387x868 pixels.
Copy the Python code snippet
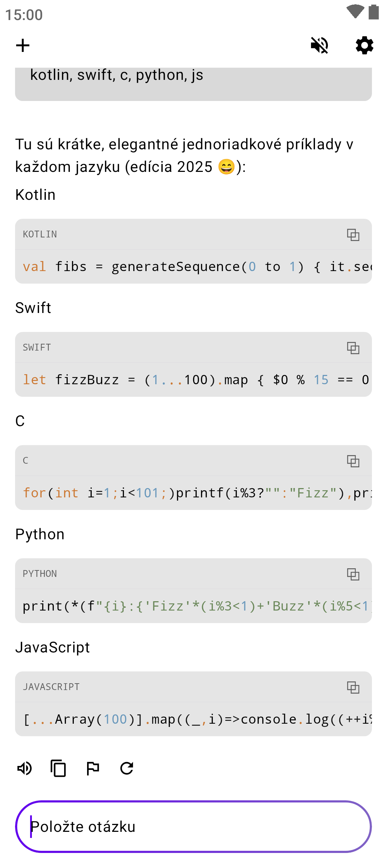click(353, 574)
